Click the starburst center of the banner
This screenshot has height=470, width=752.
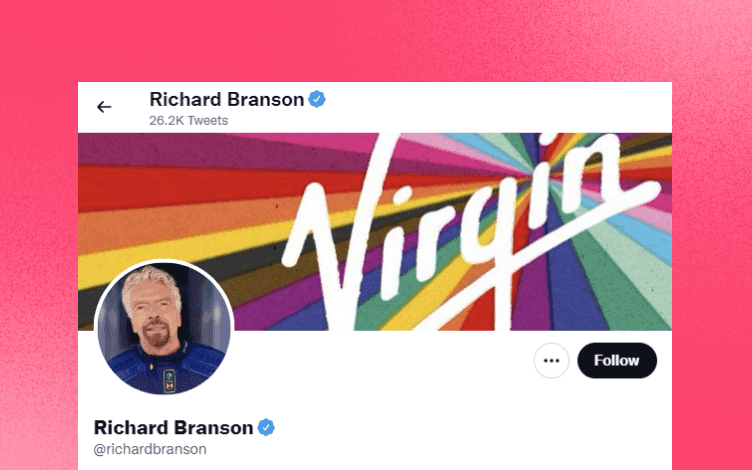pos(544,178)
